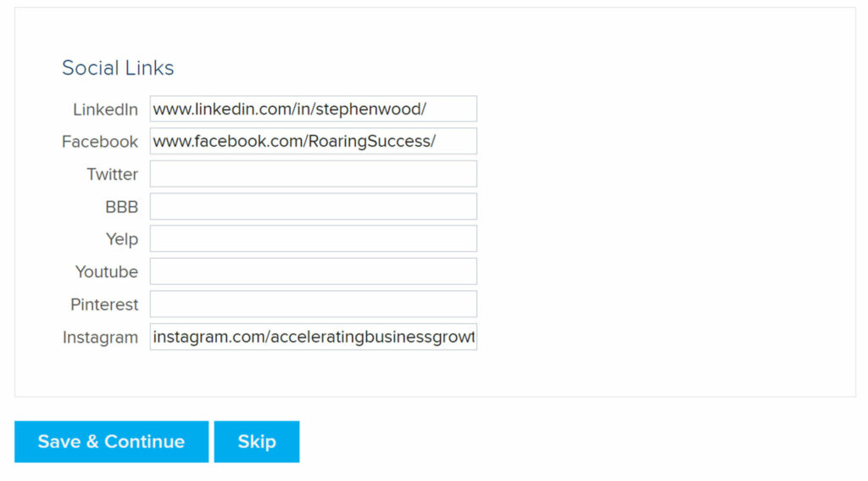Viewport: 868px width, 481px height.
Task: Click the Instagram label
Action: click(x=100, y=338)
